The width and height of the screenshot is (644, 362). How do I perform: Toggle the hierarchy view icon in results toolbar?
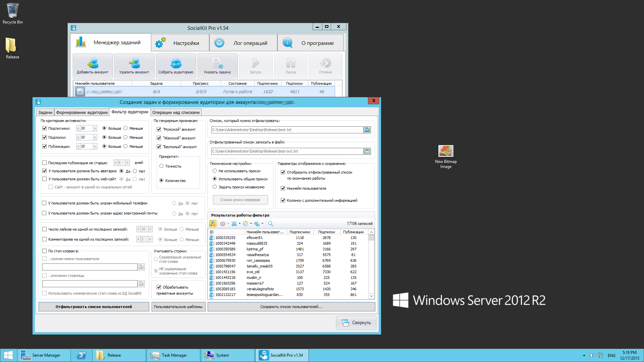213,224
